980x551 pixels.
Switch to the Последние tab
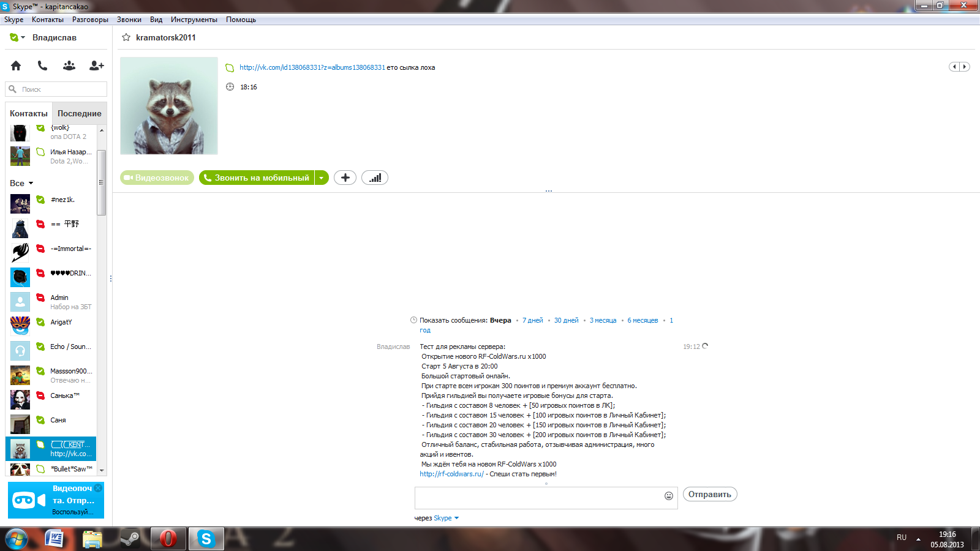(80, 113)
